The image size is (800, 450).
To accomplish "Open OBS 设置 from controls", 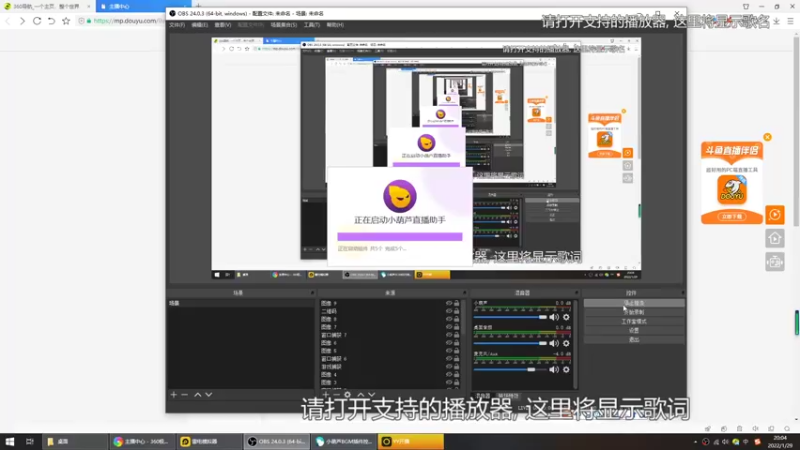I will point(634,331).
